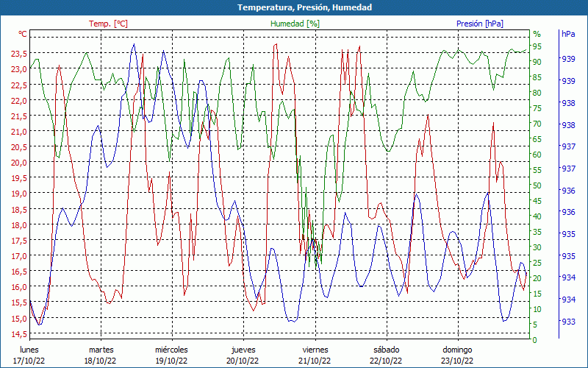
Task: Click the green "95" humidity axis value
Action: click(537, 46)
